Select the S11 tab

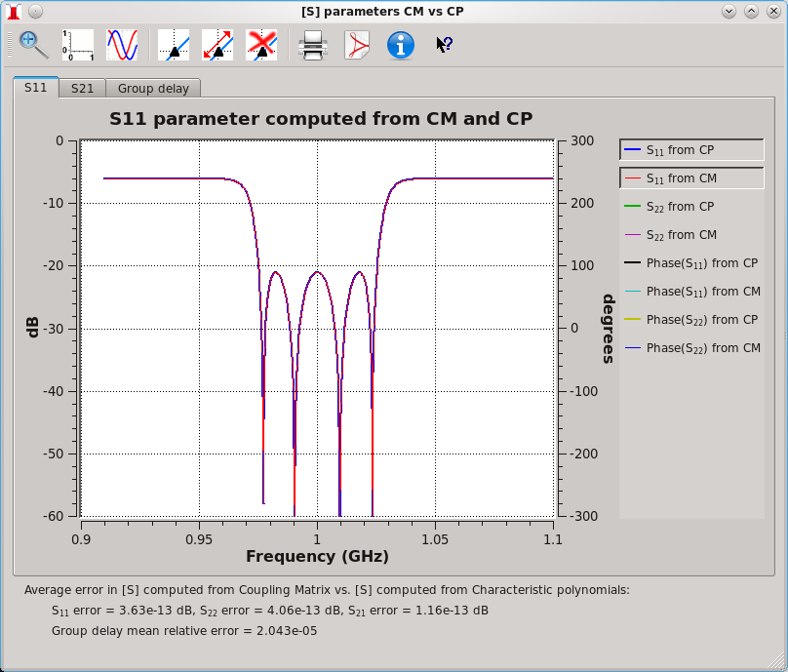36,87
